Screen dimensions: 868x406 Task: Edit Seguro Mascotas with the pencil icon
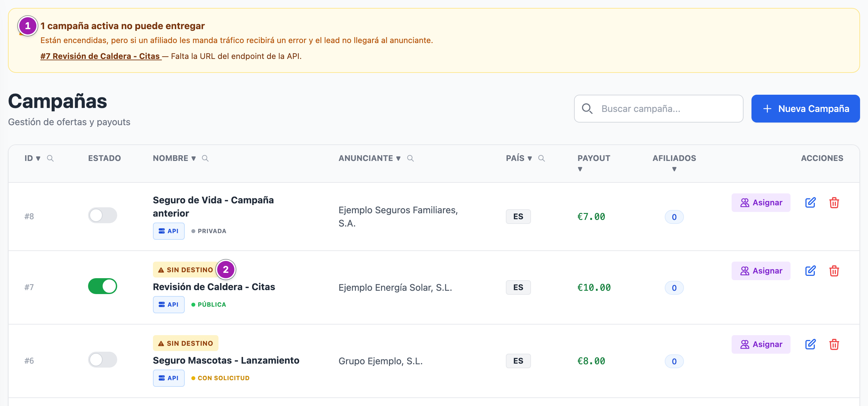click(810, 344)
